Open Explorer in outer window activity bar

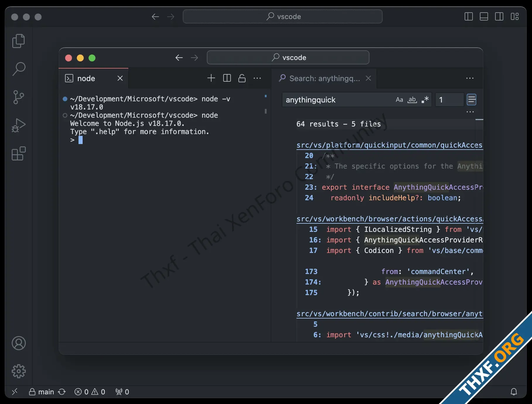point(19,41)
